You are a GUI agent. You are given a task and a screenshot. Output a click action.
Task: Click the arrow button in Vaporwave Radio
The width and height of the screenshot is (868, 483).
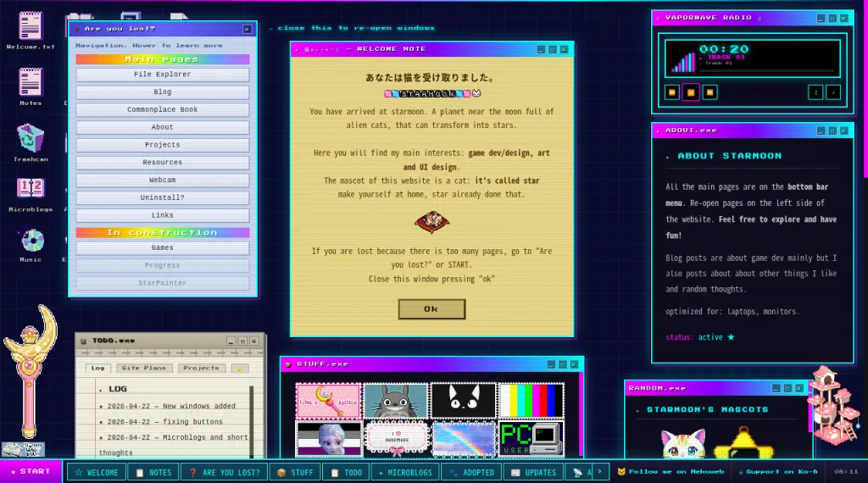coord(833,92)
